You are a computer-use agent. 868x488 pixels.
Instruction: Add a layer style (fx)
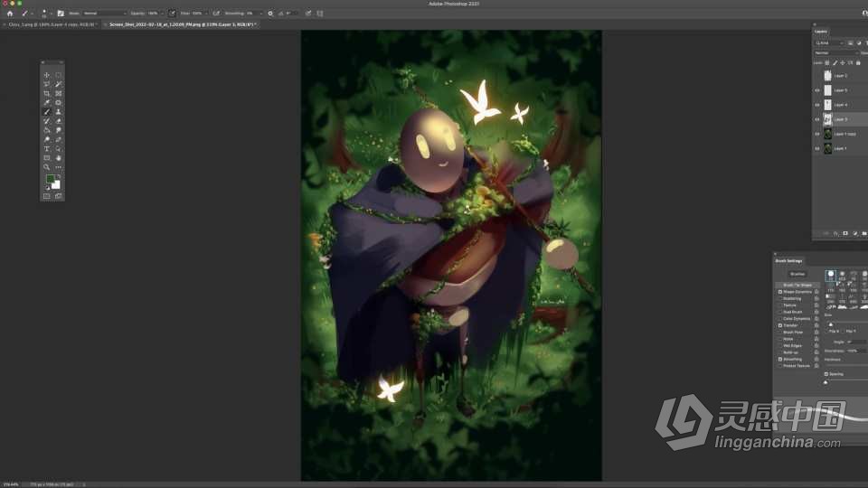(835, 233)
